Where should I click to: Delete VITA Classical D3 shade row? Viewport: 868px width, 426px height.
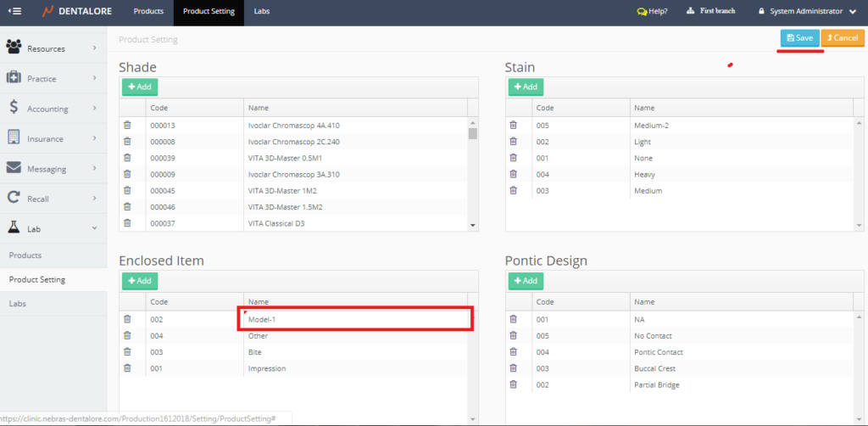(x=128, y=223)
